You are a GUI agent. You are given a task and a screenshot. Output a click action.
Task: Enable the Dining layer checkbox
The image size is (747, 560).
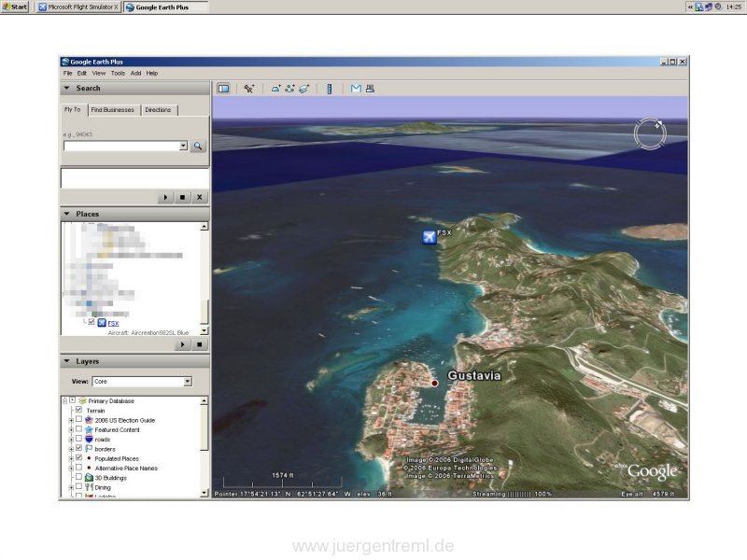point(79,486)
